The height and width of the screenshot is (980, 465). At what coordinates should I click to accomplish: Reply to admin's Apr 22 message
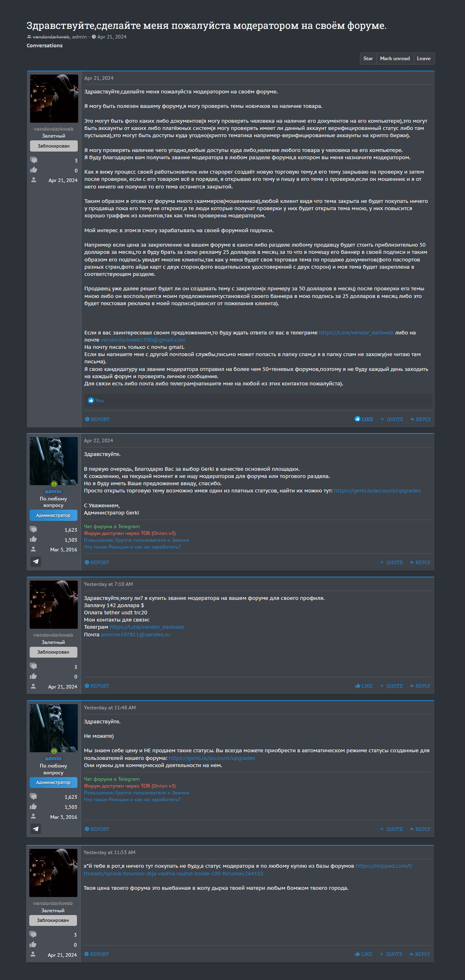click(420, 563)
